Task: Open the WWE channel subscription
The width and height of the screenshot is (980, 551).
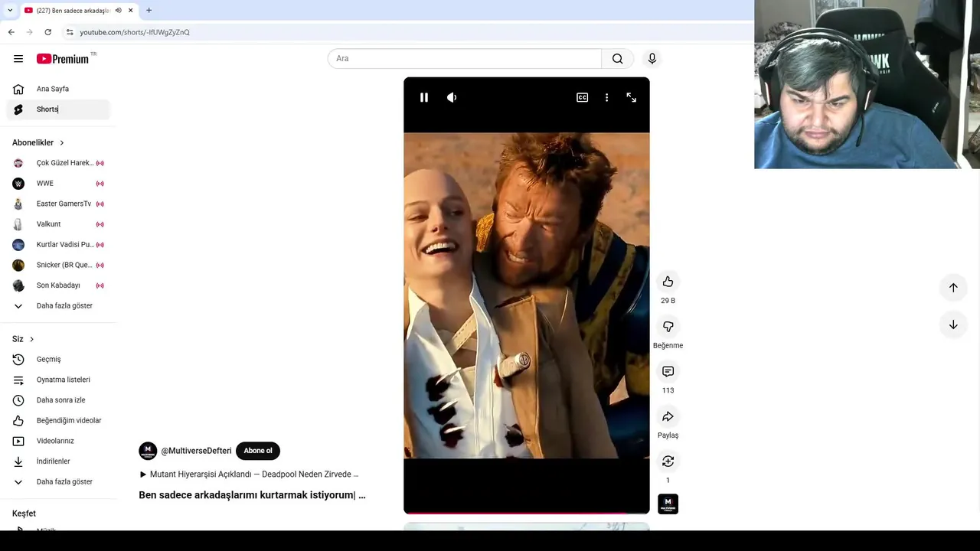Action: [58, 184]
